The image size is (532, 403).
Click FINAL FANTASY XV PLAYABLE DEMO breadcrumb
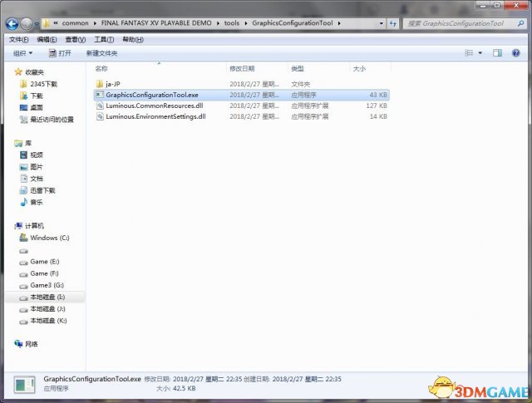[x=156, y=23]
